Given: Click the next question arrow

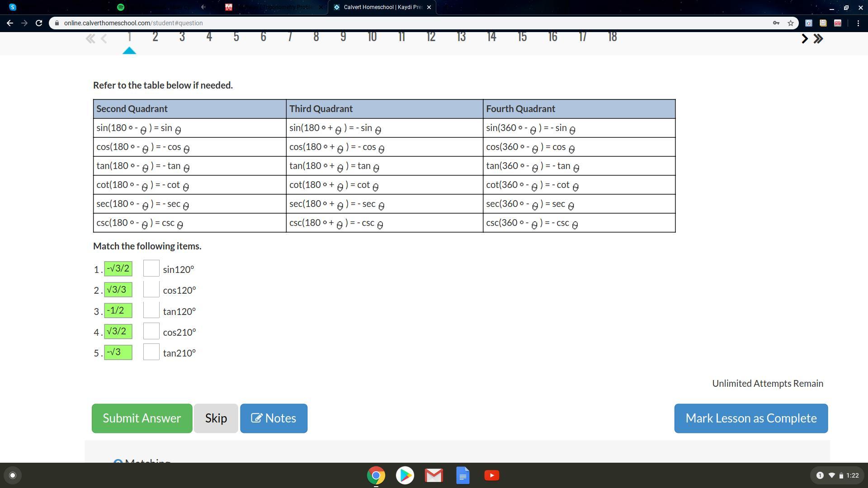Looking at the screenshot, I should pos(804,39).
